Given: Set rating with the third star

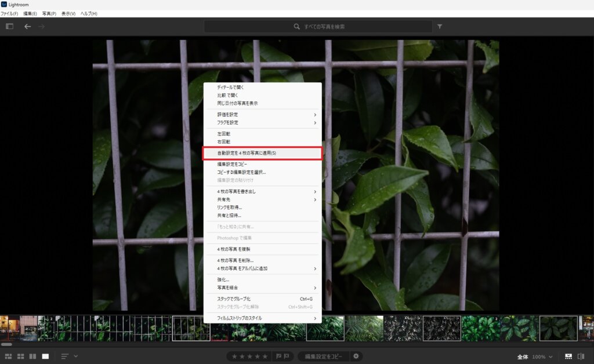Looking at the screenshot, I should (x=249, y=356).
